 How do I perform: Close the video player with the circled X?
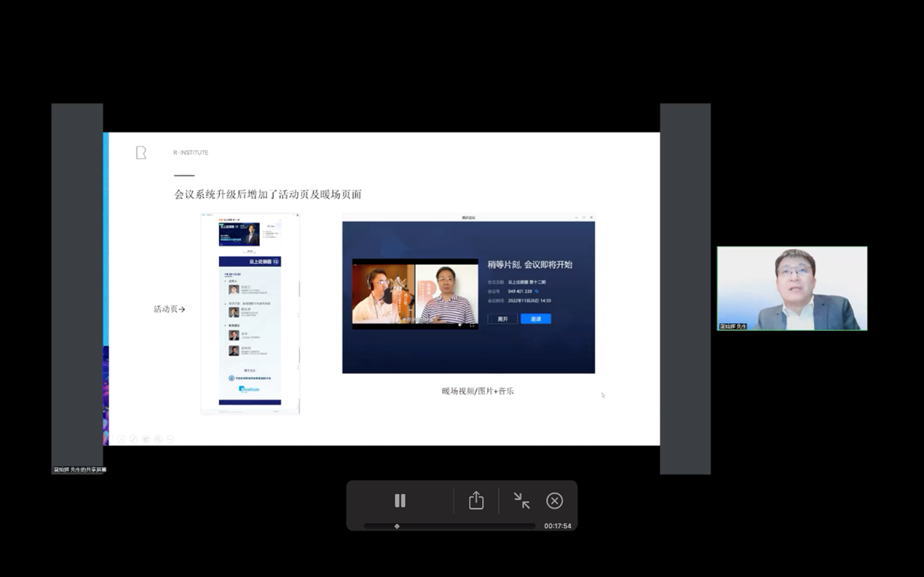coord(554,501)
